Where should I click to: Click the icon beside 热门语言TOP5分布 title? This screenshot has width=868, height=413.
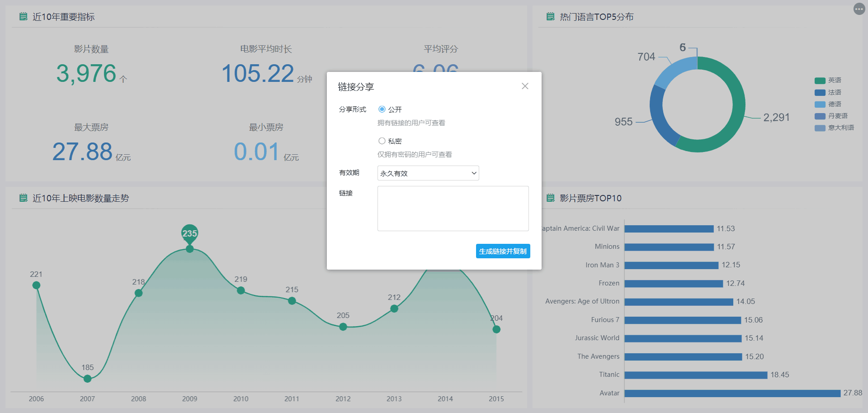pyautogui.click(x=550, y=17)
